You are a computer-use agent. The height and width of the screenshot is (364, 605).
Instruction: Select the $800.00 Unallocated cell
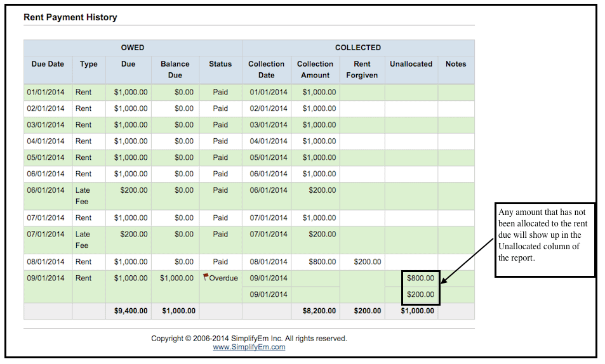pos(420,278)
